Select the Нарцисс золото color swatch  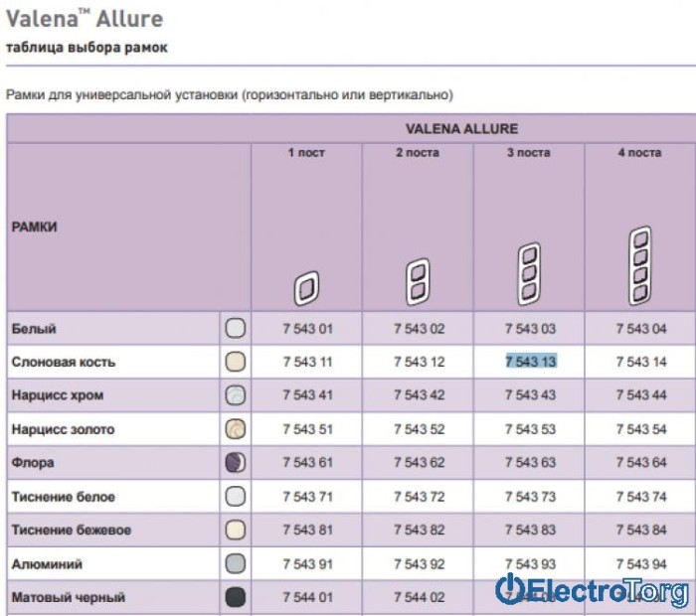click(x=236, y=429)
